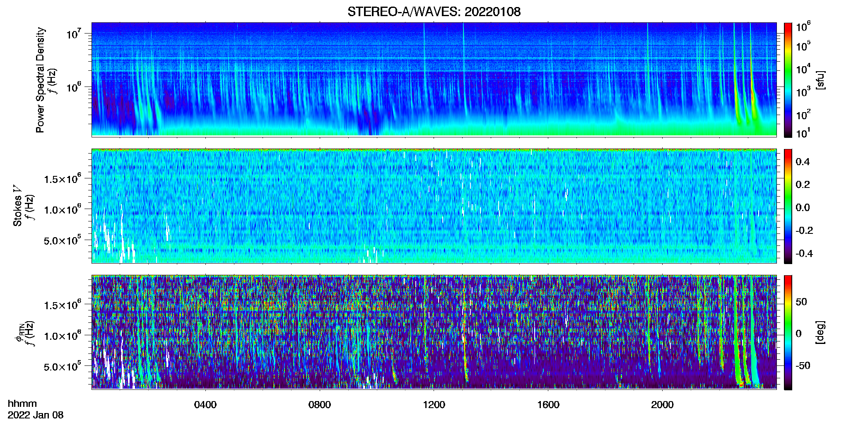Click the 10^2 label on sfu colorbar

[x=803, y=115]
